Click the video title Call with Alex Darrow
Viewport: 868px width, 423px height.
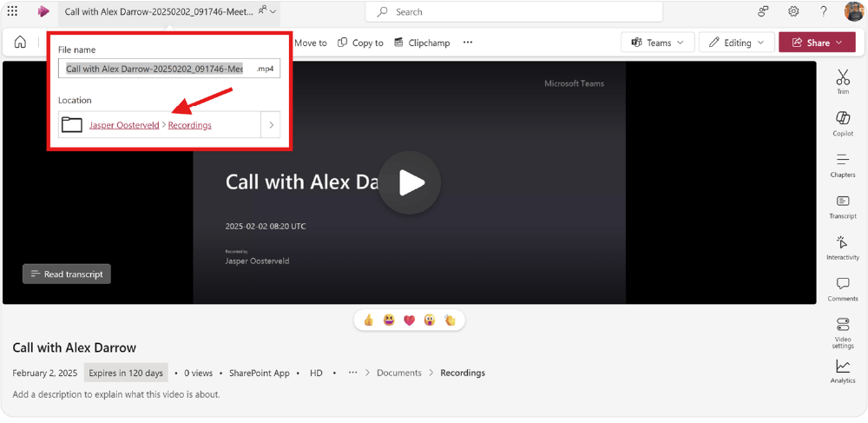coord(74,347)
